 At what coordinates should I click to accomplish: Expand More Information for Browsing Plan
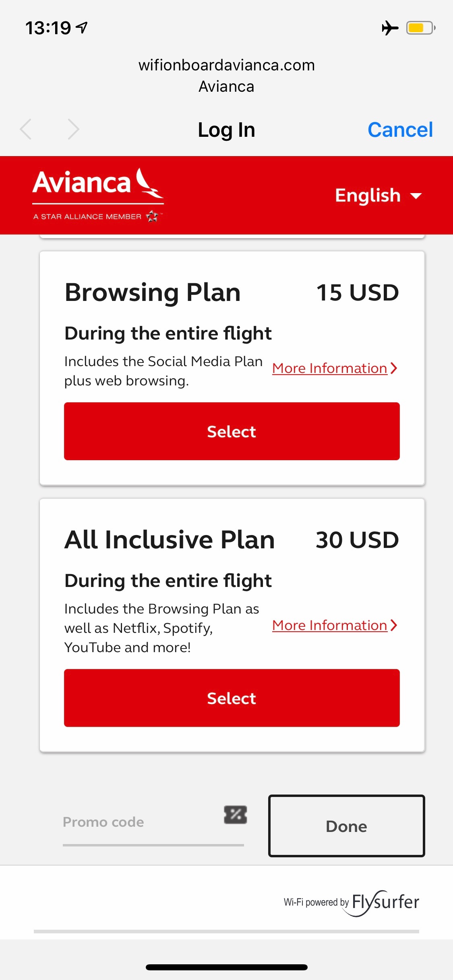334,369
